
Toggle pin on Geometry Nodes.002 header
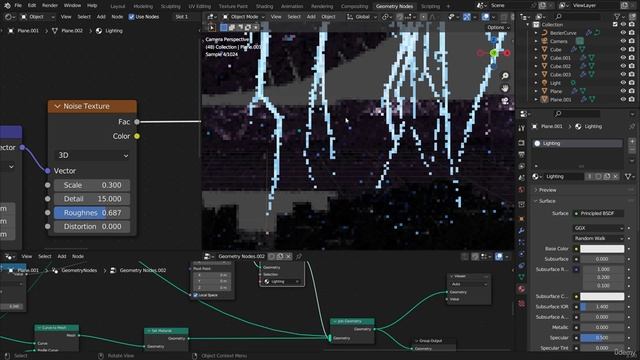click(299, 256)
